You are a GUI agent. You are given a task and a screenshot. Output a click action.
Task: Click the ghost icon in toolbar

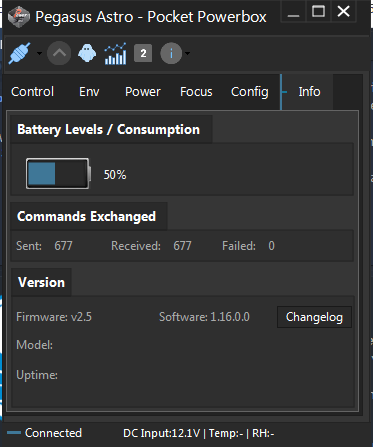(x=87, y=53)
